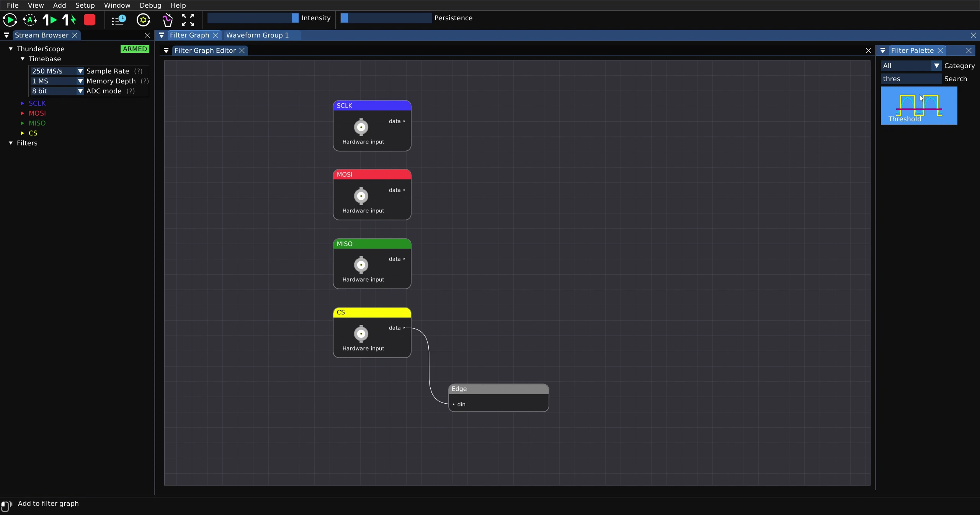Viewport: 980px width, 515px height.
Task: Click the Sample Rate help marker
Action: pyautogui.click(x=138, y=71)
